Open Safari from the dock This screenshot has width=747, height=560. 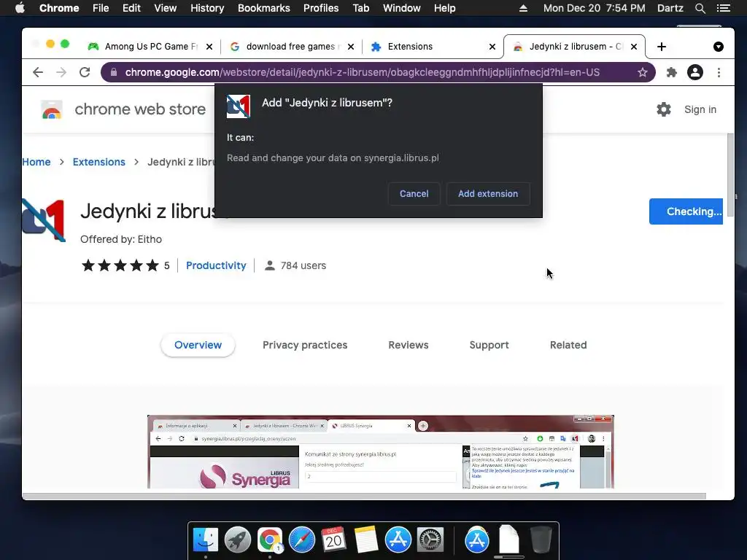[302, 540]
